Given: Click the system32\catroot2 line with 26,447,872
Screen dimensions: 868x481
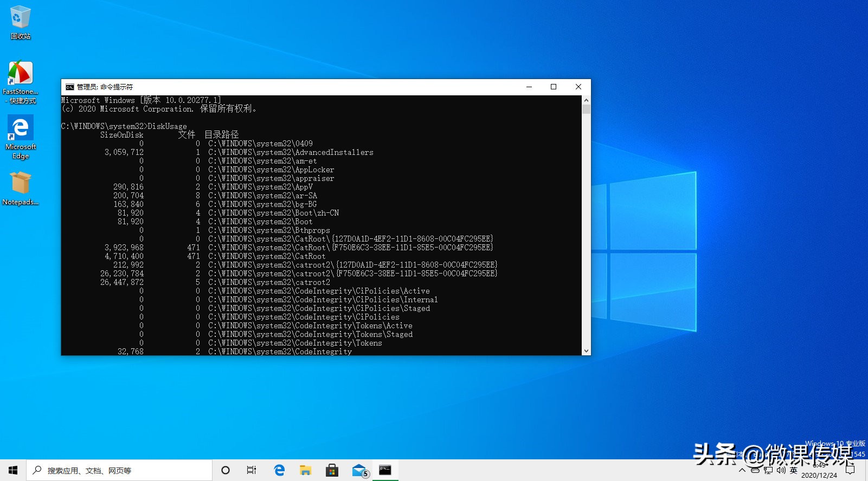Looking at the screenshot, I should click(x=269, y=282).
